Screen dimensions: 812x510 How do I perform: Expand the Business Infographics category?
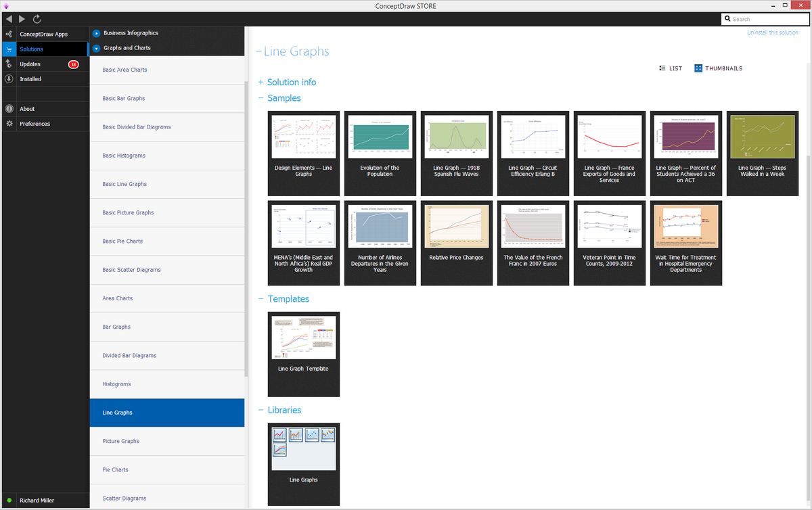coord(97,33)
